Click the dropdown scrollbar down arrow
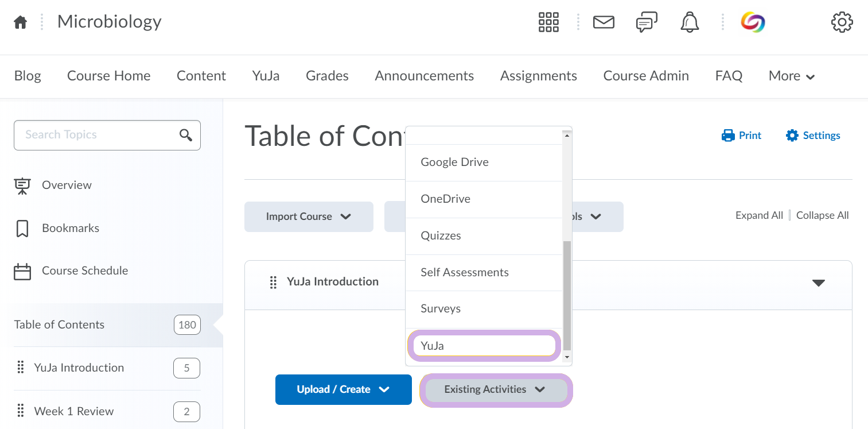The image size is (868, 429). (567, 358)
